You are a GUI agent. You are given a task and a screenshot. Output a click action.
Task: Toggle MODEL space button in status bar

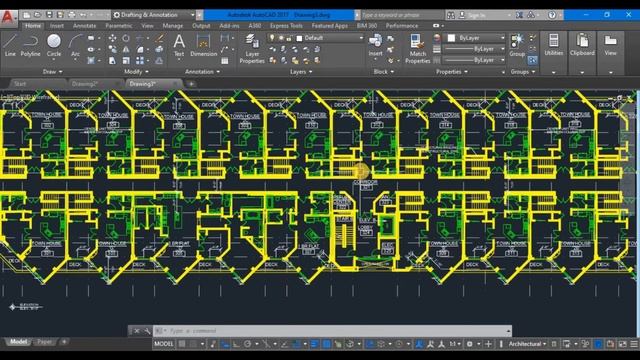[x=164, y=344]
